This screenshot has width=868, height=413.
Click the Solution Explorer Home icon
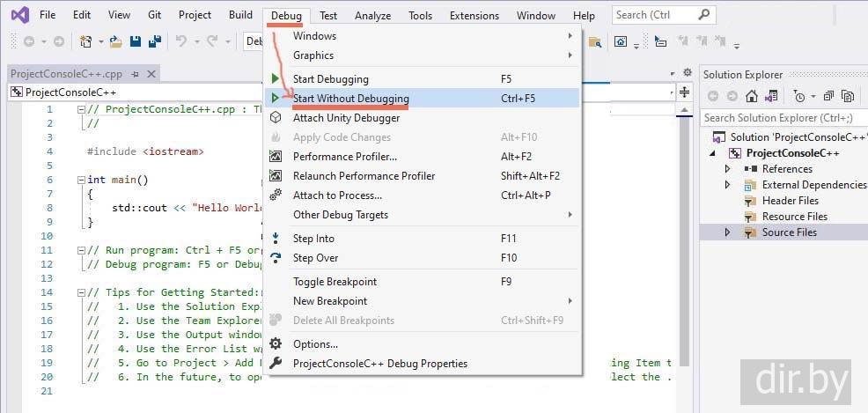(x=751, y=96)
